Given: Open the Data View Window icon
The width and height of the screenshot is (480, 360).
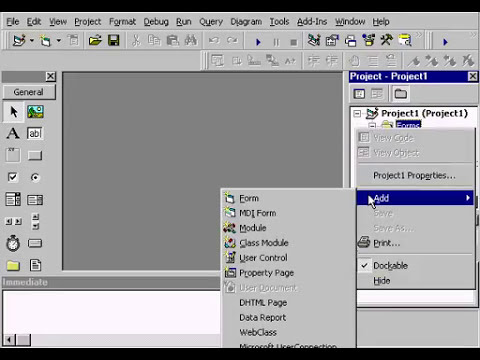Looking at the screenshot, I should 405,41.
